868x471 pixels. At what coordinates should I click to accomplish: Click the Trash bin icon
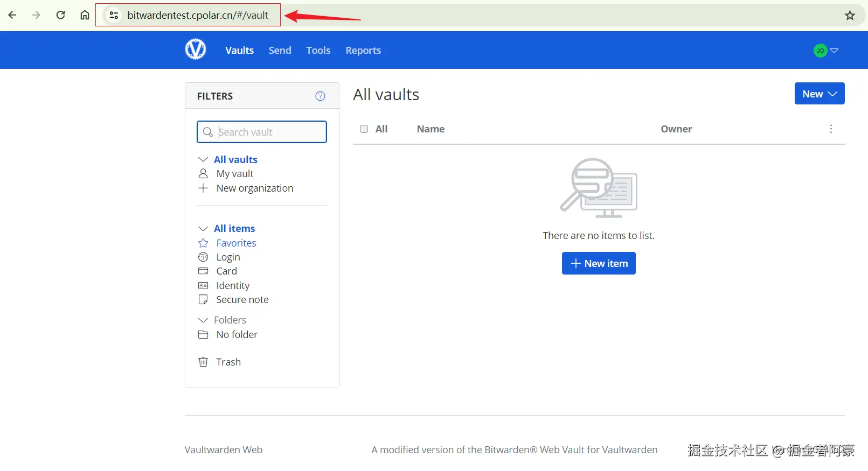[x=203, y=362]
